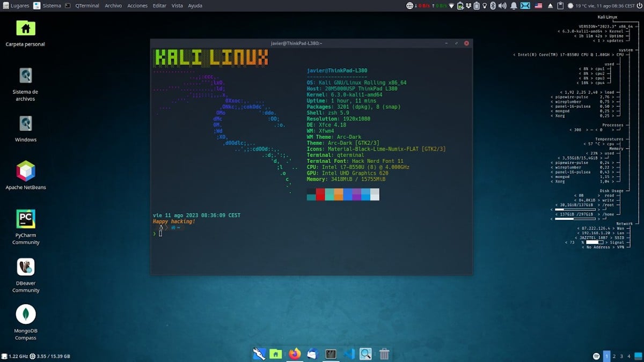Select terminal icon in the dock

click(x=331, y=354)
